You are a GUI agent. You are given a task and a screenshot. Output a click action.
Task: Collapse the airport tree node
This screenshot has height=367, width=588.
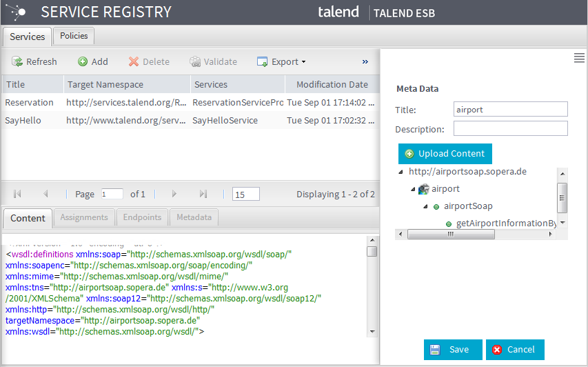(x=413, y=189)
